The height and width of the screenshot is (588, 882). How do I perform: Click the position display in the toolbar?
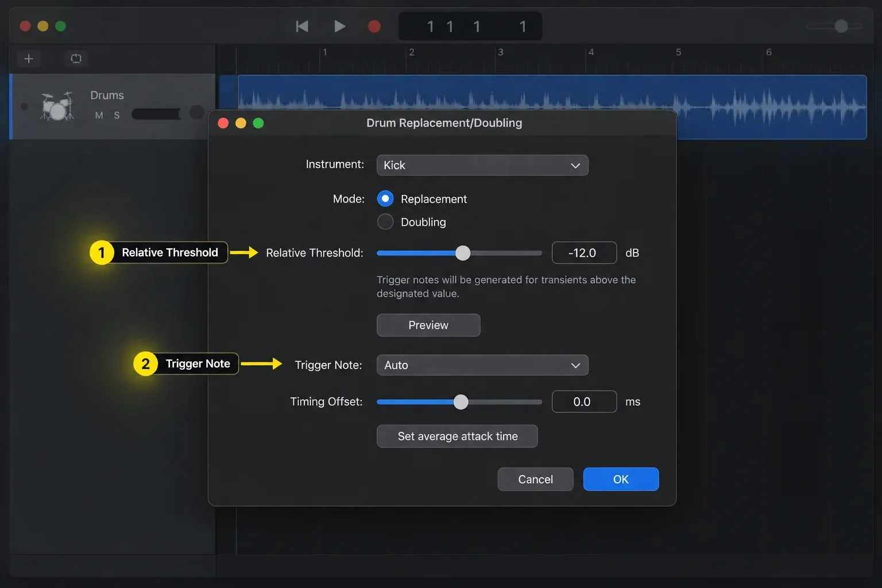coord(470,26)
